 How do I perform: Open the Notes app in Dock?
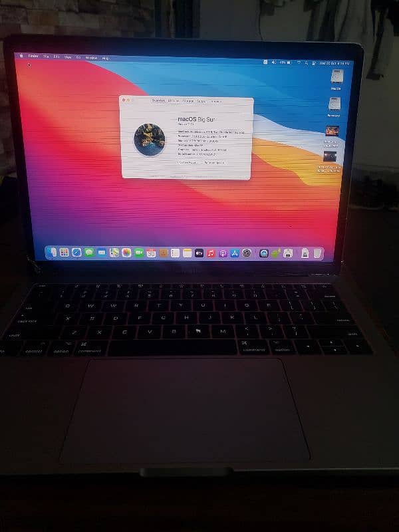pos(188,253)
